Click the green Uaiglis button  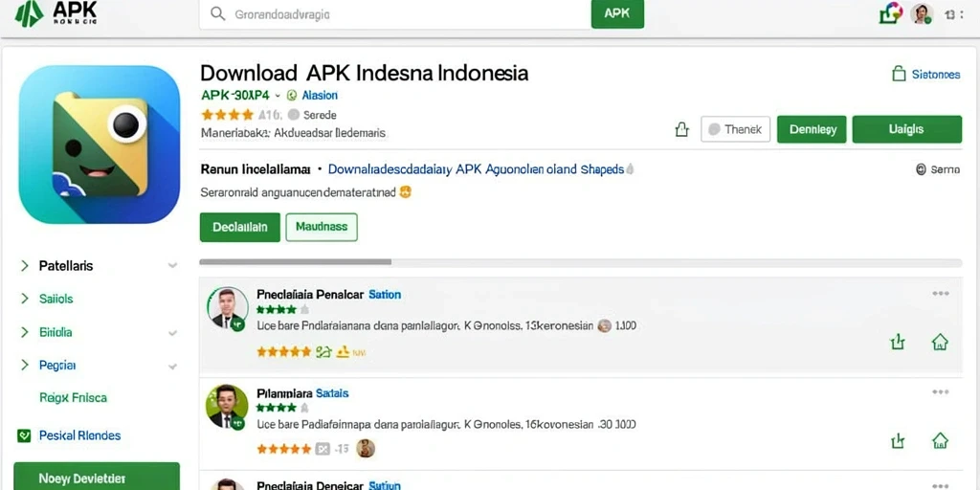tap(907, 129)
